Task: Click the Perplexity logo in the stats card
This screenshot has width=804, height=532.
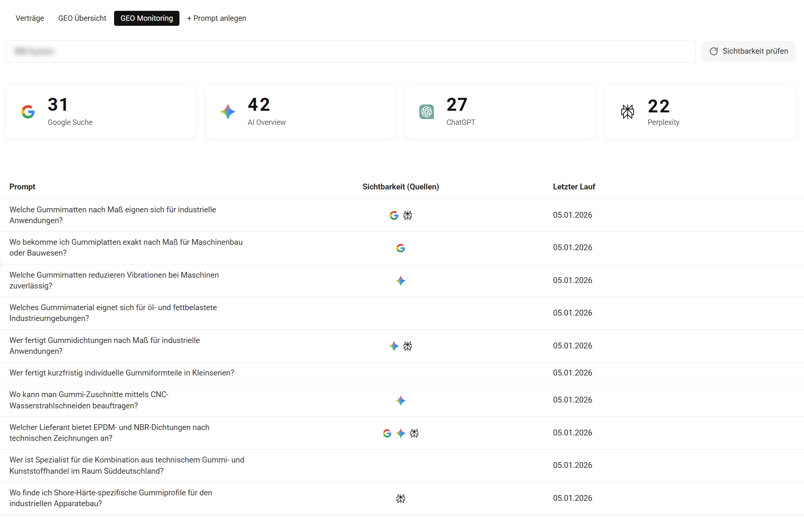Action: [x=627, y=112]
